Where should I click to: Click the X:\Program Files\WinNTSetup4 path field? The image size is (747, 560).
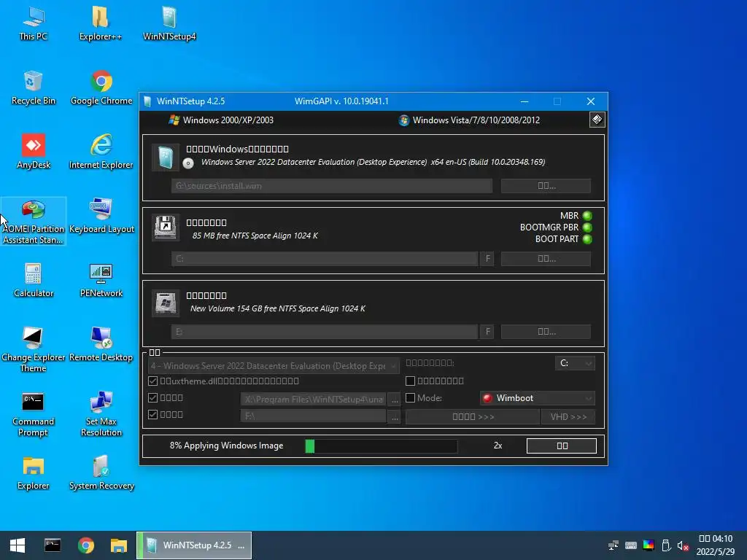[314, 400]
